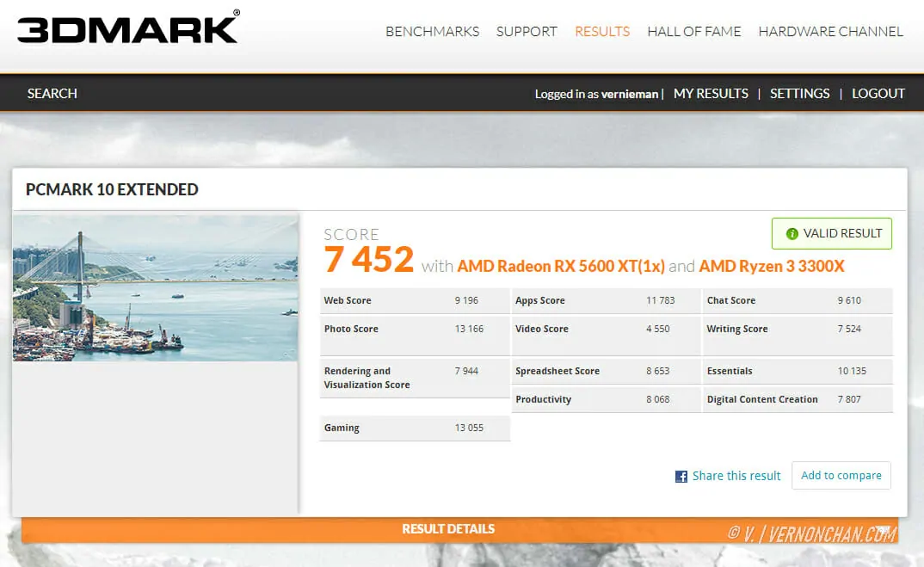924x567 pixels.
Task: Click the overall score 7 452
Action: coord(369,259)
